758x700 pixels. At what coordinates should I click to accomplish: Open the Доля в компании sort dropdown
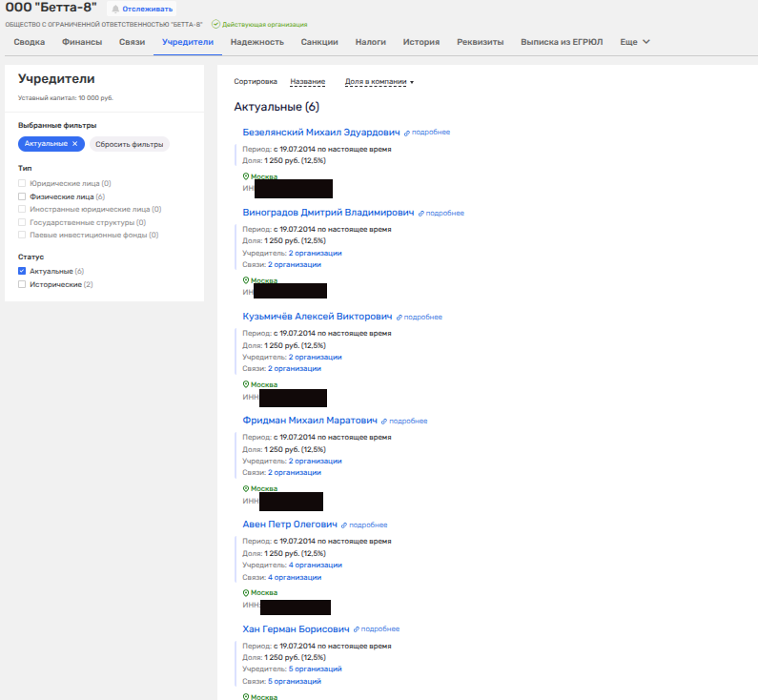point(379,82)
